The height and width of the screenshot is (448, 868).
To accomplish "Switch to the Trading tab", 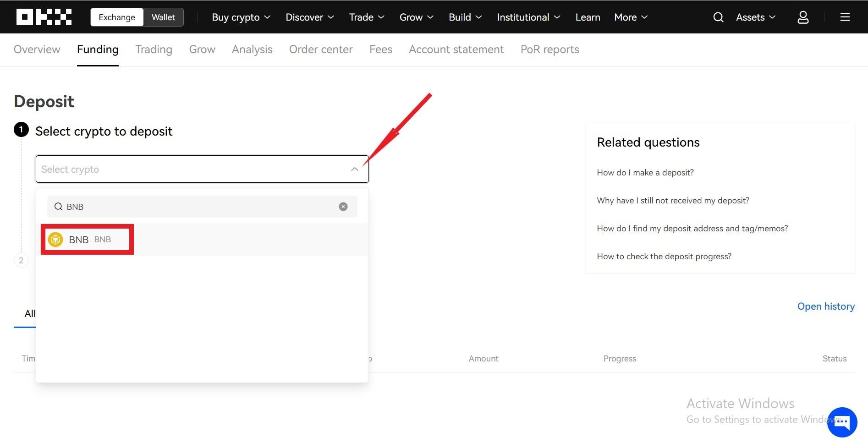I will point(154,49).
